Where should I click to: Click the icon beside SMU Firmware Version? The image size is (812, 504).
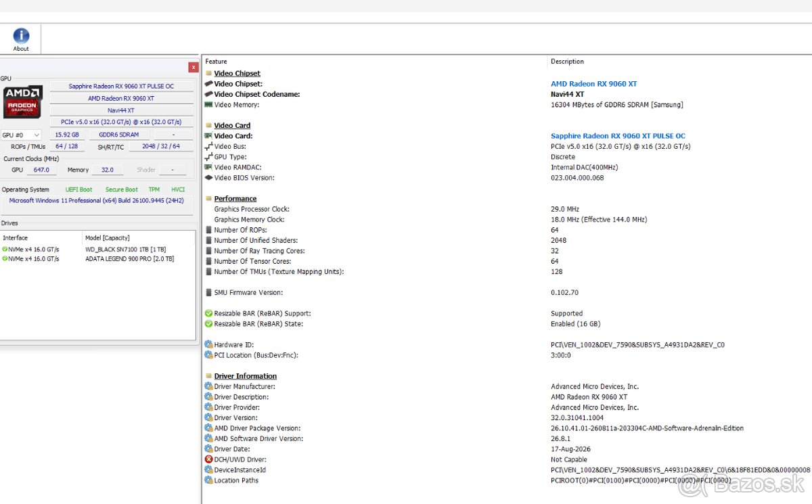pos(208,292)
